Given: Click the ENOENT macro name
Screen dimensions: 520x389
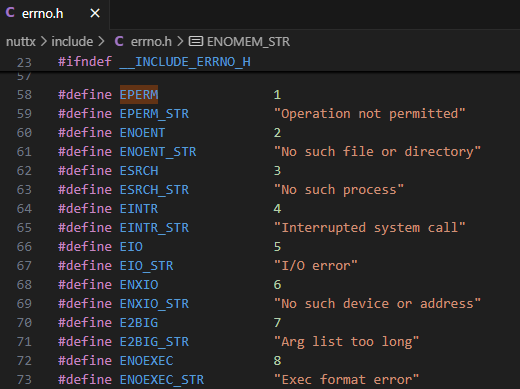Looking at the screenshot, I should (142, 133).
